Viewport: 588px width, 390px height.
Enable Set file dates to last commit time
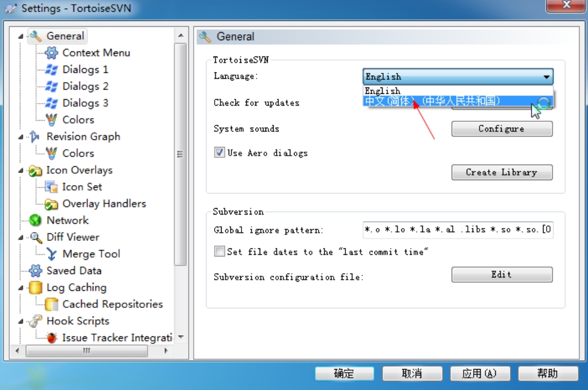[x=219, y=251]
